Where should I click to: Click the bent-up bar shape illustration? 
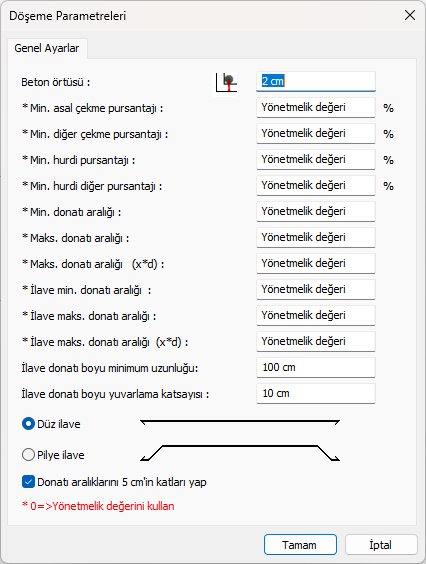pyautogui.click(x=240, y=453)
